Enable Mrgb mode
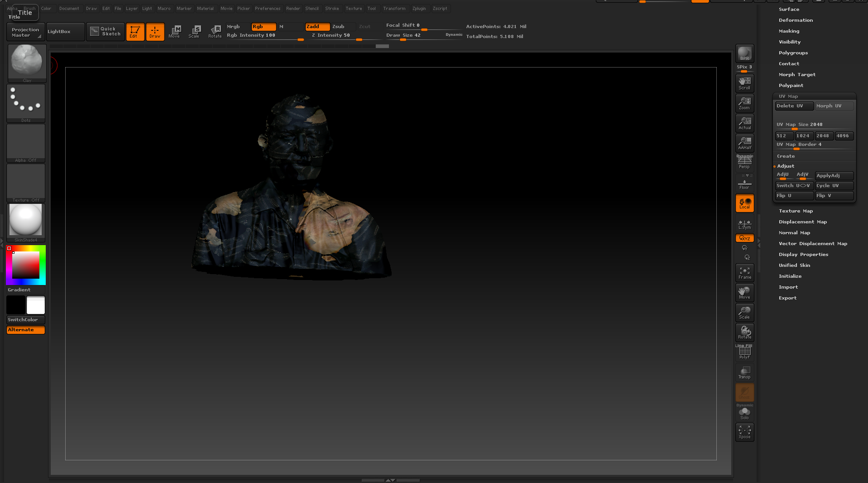Viewport: 868px width, 483px height. click(237, 27)
